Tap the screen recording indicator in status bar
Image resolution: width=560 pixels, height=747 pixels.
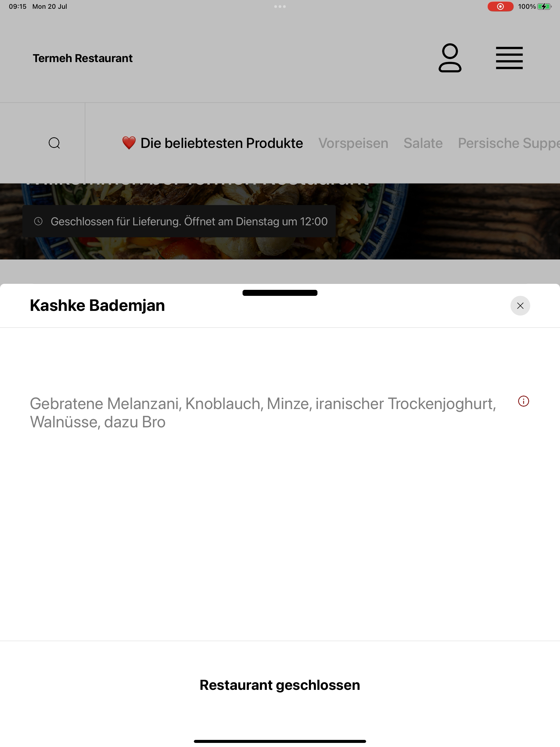[x=500, y=6]
